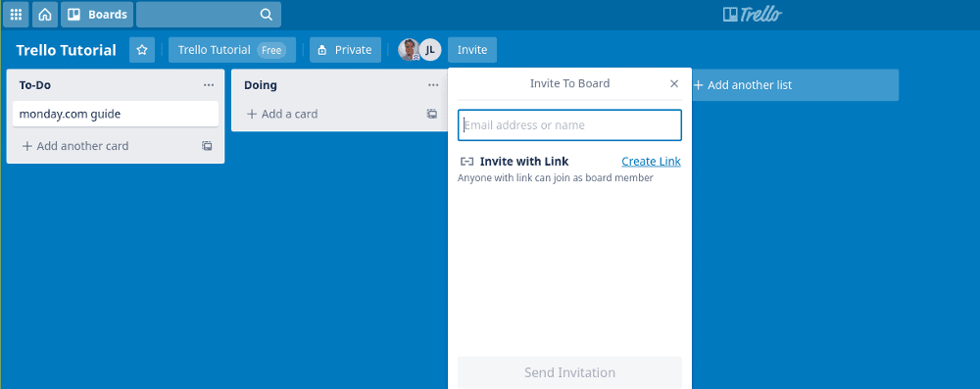Viewport: 980px width, 389px height.
Task: Open the member photo avatar
Action: 409,50
